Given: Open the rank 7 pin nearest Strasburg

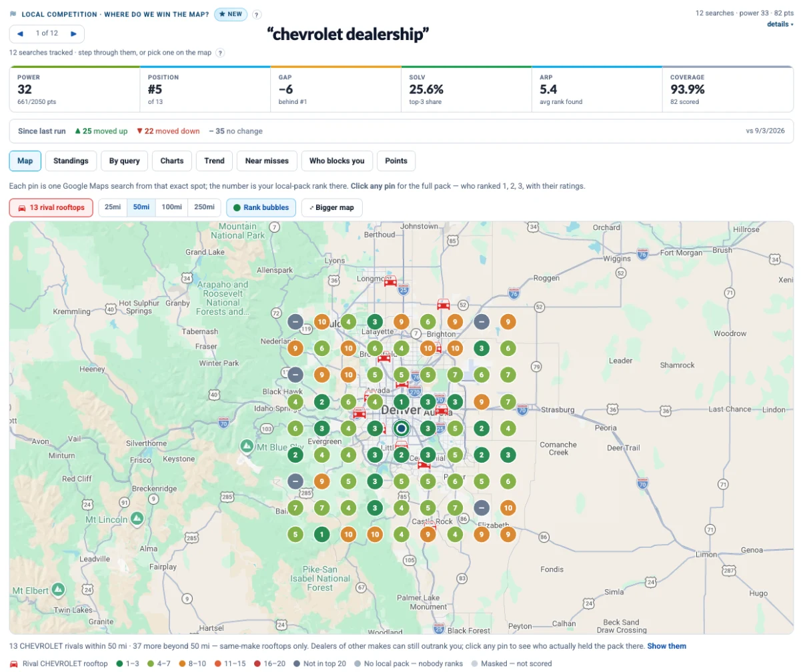Looking at the screenshot, I should coord(508,402).
